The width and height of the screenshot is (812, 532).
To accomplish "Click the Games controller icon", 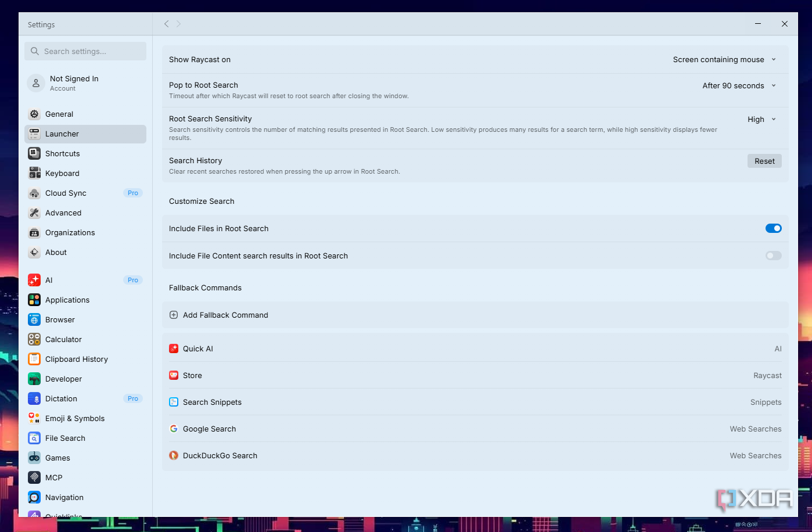I will click(34, 458).
